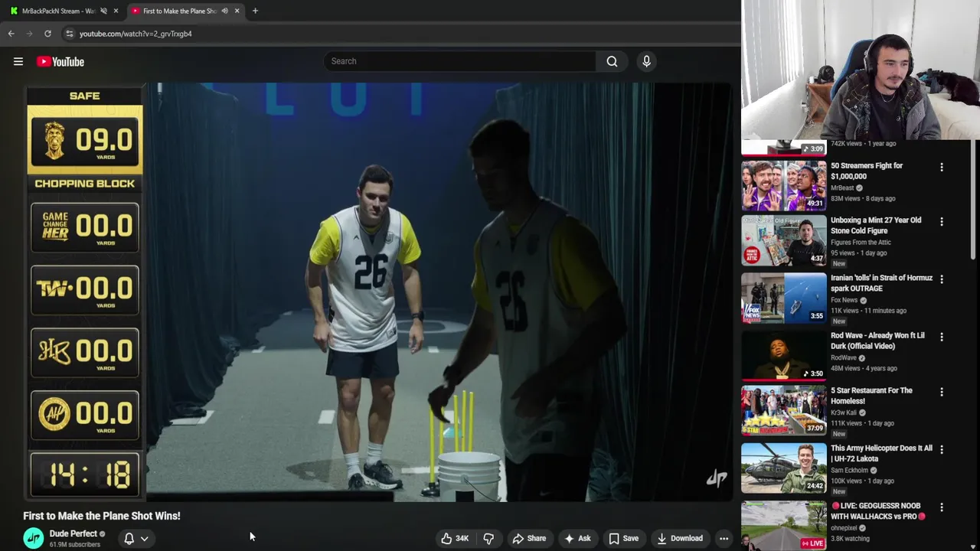Open the YouTube guide hamburger menu
The image size is (980, 551).
[18, 61]
